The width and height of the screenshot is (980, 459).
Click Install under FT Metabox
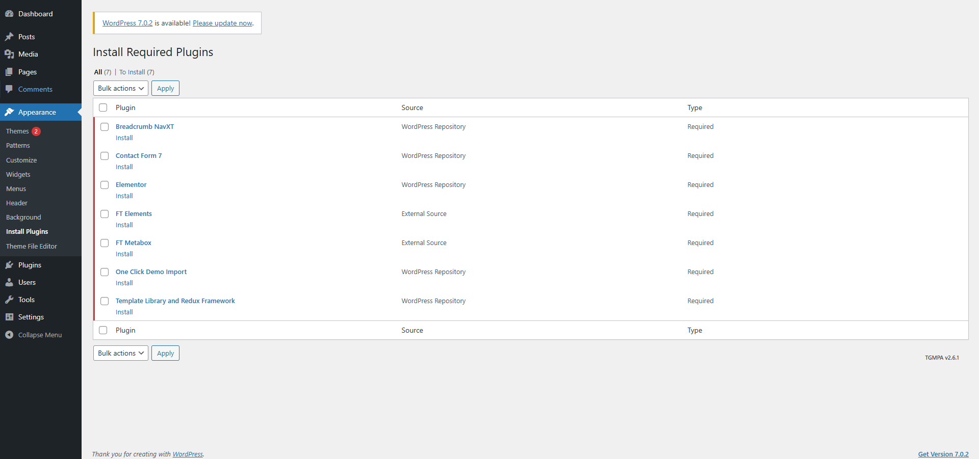coord(124,254)
